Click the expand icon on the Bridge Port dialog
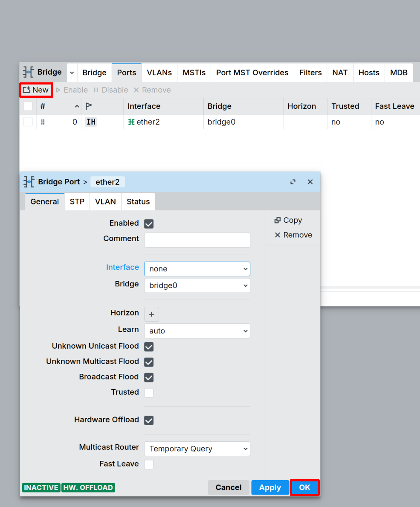The height and width of the screenshot is (507, 420). click(293, 181)
